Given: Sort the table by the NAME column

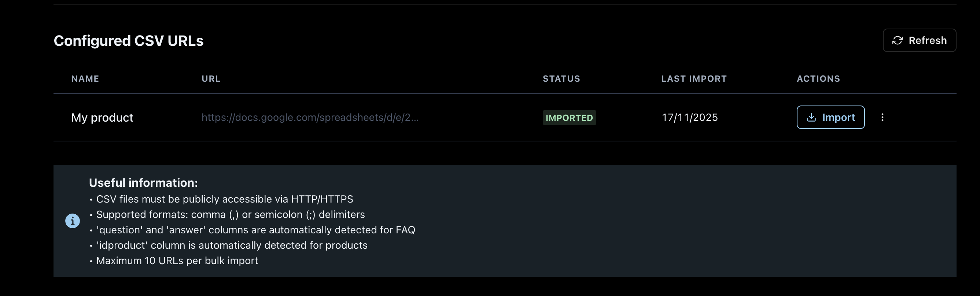Looking at the screenshot, I should tap(85, 78).
